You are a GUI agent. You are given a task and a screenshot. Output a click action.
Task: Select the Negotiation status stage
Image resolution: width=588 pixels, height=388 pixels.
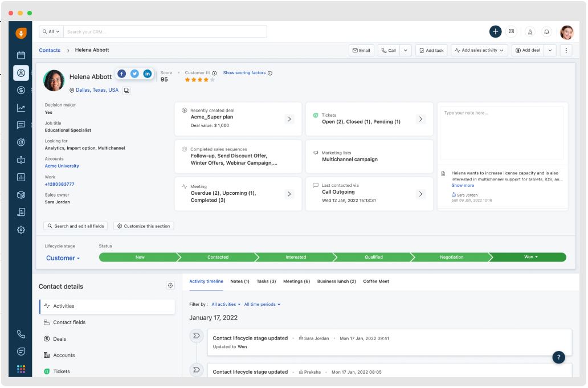pyautogui.click(x=451, y=257)
